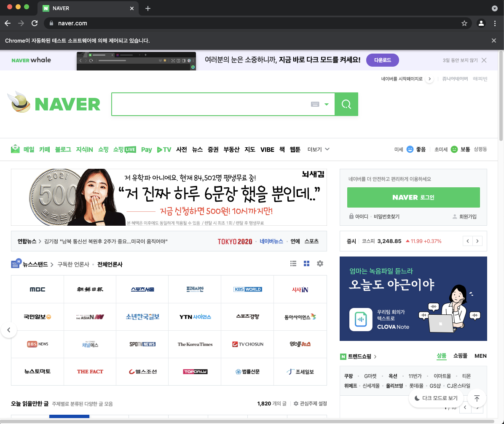Viewport: 504px width, 424px height.
Task: Switch newsstand to list view icon
Action: tap(293, 264)
